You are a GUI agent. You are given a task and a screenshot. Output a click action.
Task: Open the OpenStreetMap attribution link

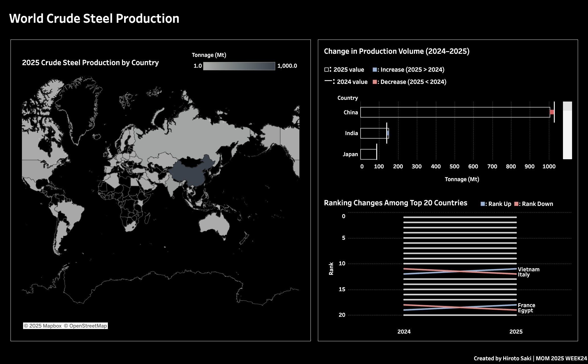coord(85,326)
